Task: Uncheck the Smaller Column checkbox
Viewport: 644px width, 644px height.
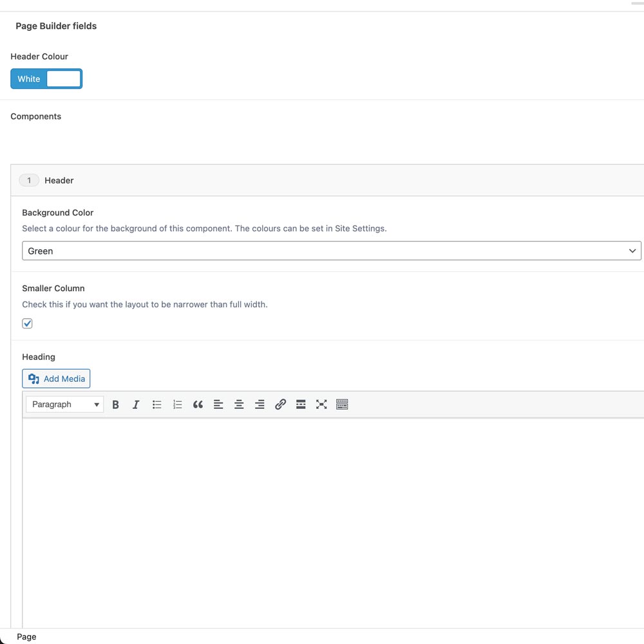Action: click(27, 323)
